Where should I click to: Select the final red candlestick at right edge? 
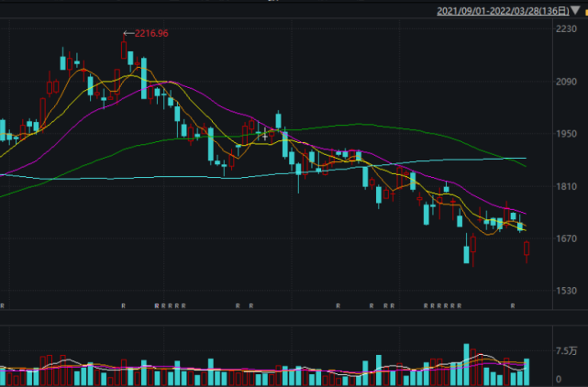527,249
